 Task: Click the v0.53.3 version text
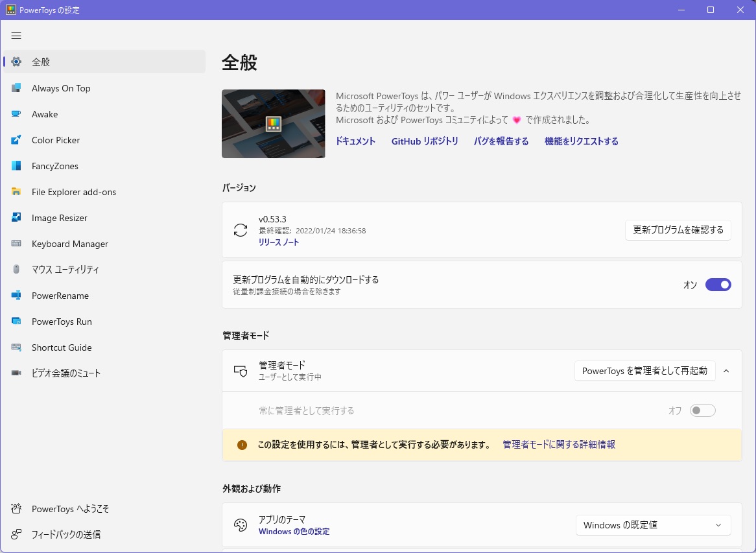point(272,219)
